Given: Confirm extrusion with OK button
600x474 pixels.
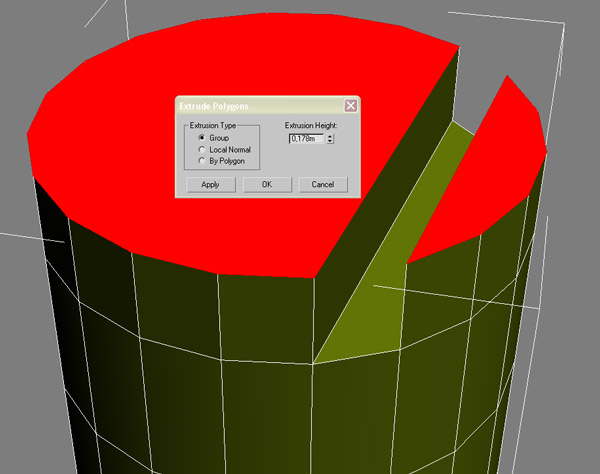Looking at the screenshot, I should coord(267,185).
